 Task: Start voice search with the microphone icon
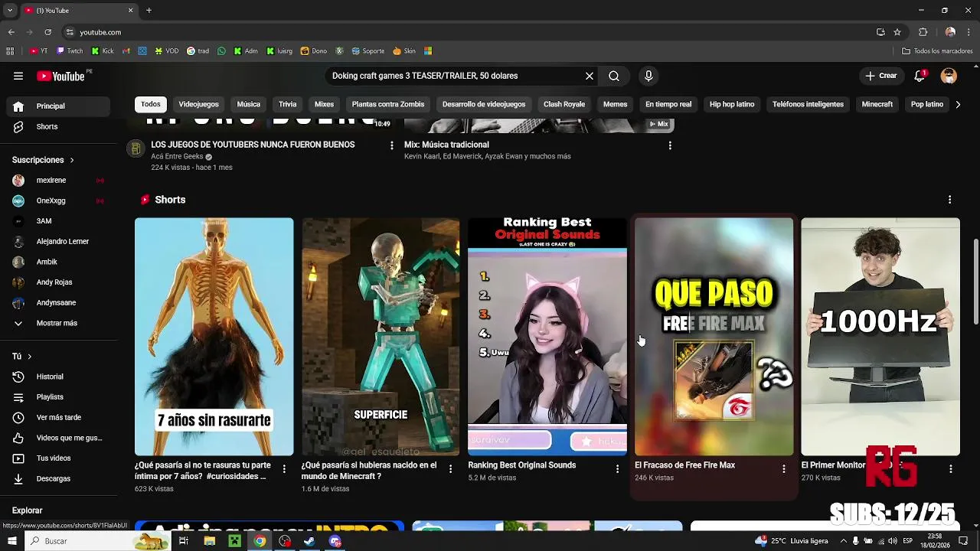[648, 76]
